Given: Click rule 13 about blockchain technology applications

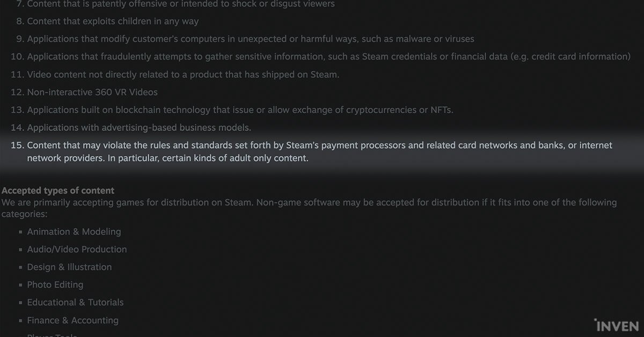Looking at the screenshot, I should tap(232, 110).
